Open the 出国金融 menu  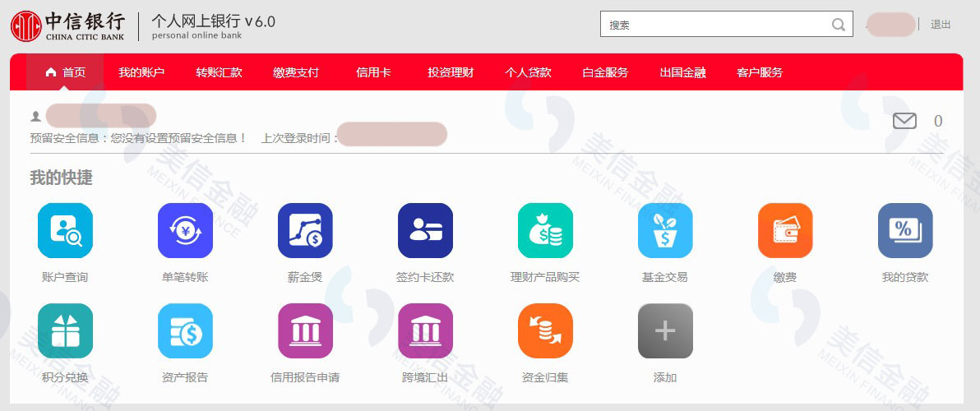(x=682, y=72)
